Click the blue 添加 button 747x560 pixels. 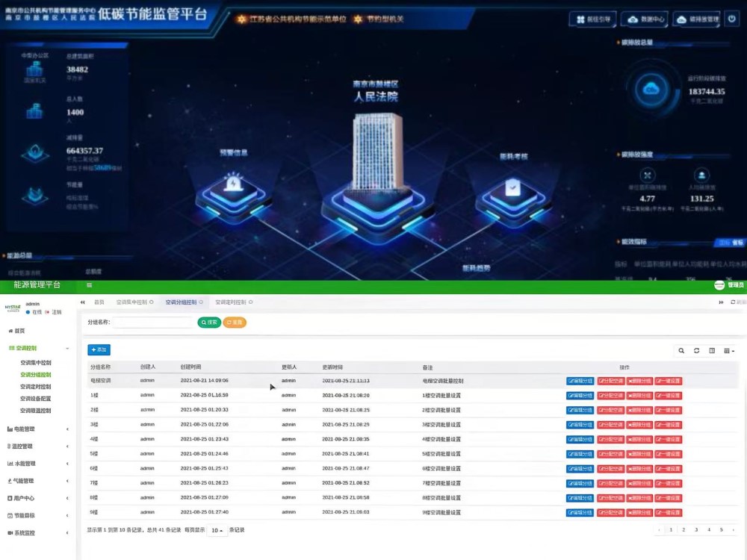pyautogui.click(x=99, y=349)
